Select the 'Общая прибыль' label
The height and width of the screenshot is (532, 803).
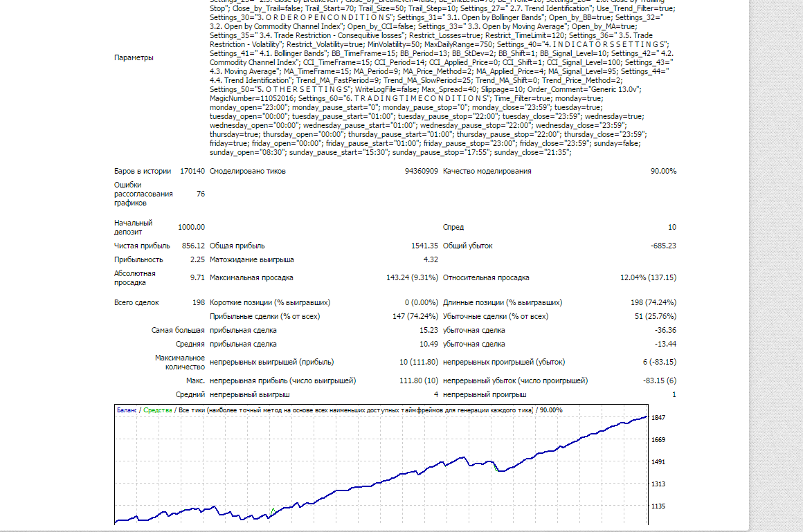237,246
